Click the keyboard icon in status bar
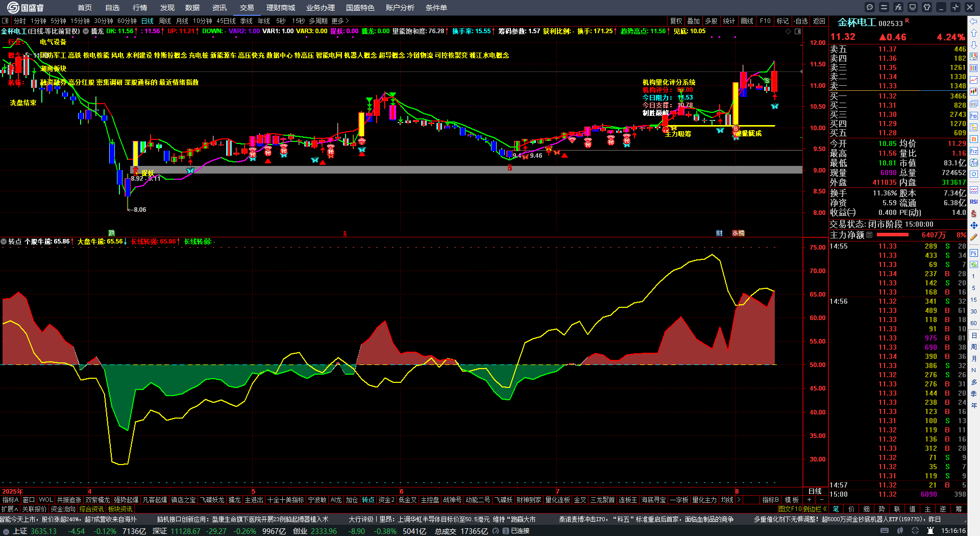Screen dimensions: 980x536 [885, 531]
